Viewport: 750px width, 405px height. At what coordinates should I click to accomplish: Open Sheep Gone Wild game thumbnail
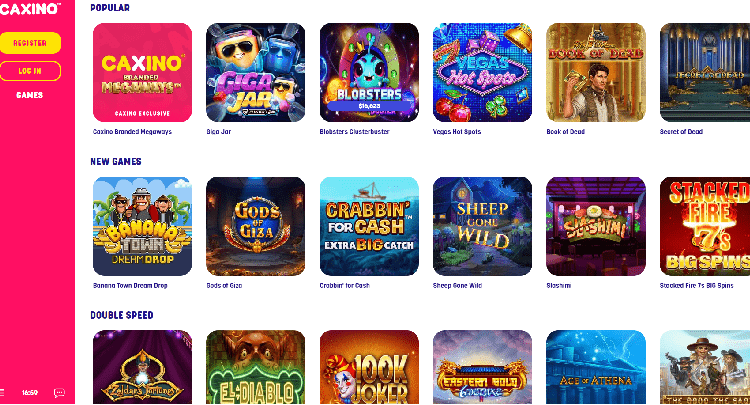(x=482, y=227)
